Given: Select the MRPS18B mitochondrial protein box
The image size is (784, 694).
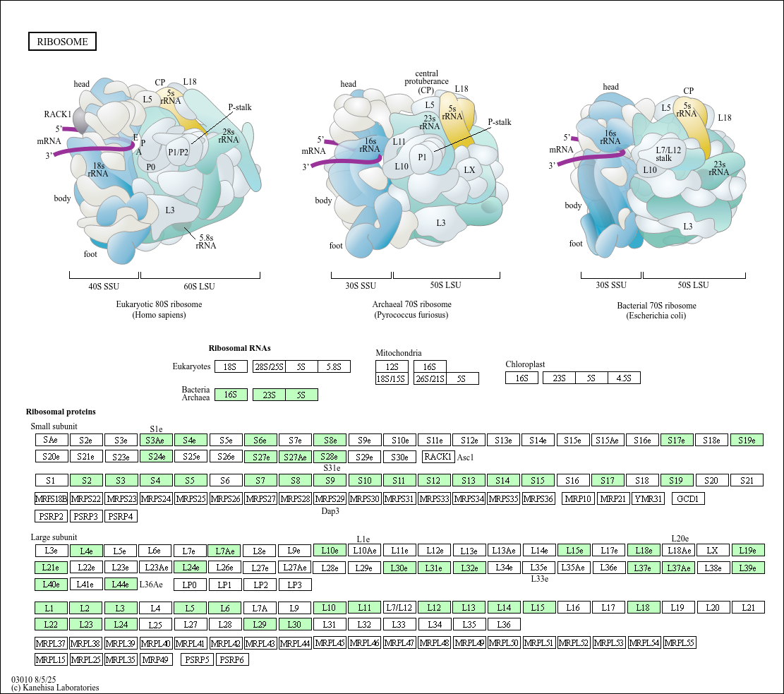Looking at the screenshot, I should tap(51, 499).
